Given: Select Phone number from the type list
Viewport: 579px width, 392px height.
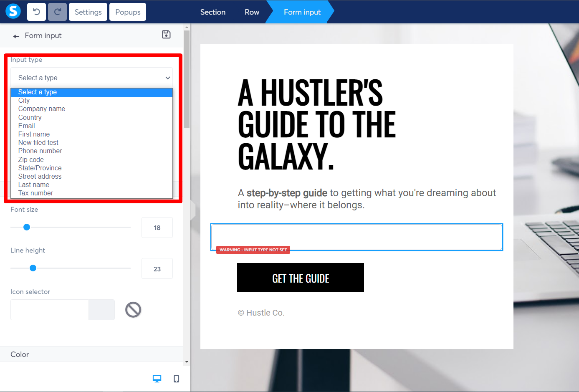Looking at the screenshot, I should [x=40, y=151].
